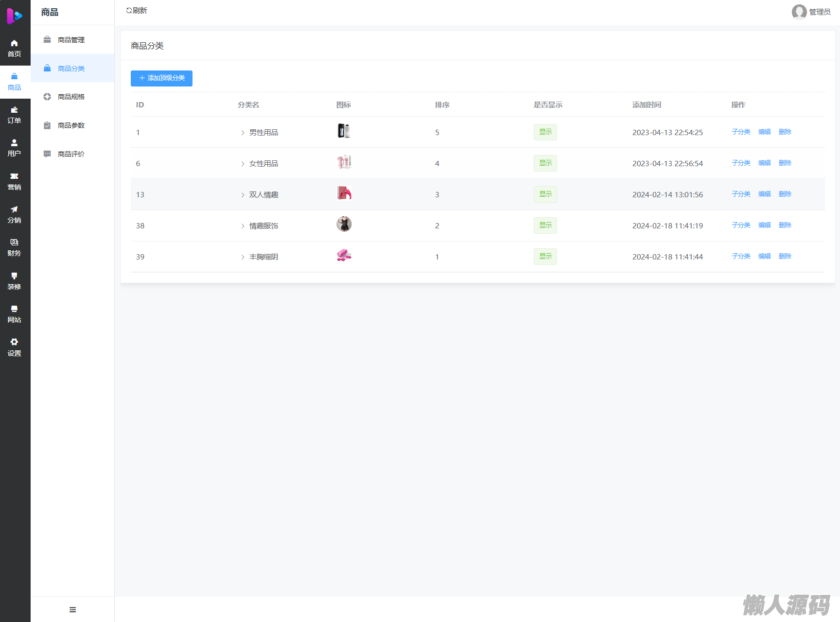Click the 商品规格 plus-circle icon

pos(47,97)
